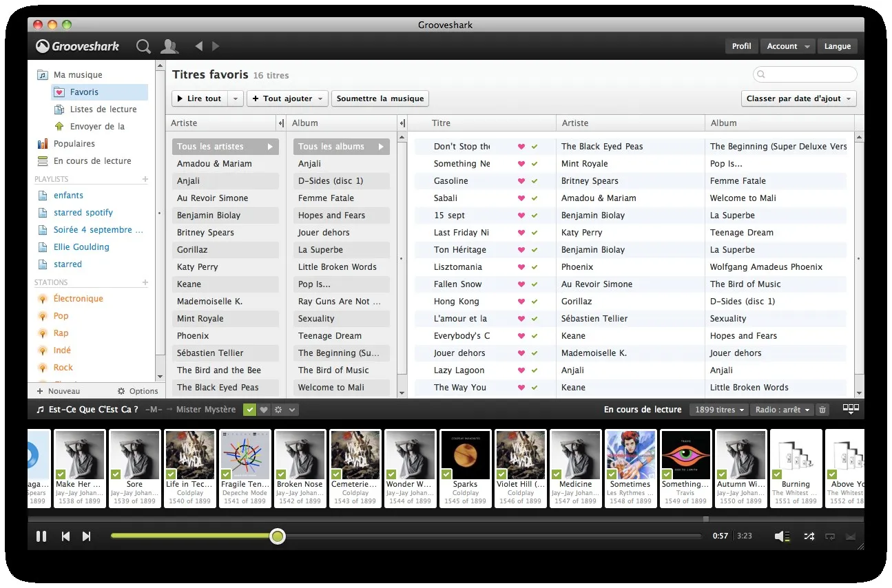The height and width of the screenshot is (588, 892).
Task: Click Soumettre la musique button
Action: point(380,98)
